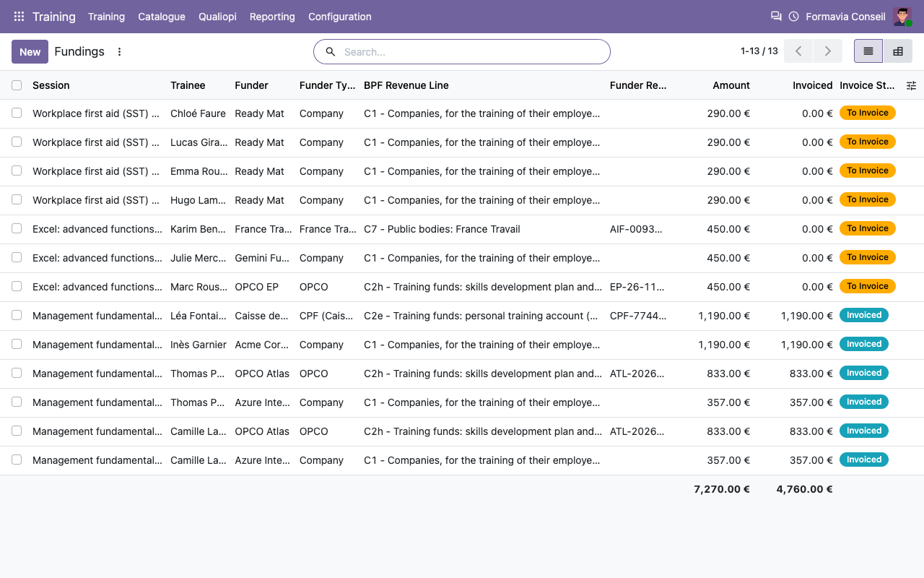Screen dimensions: 924x578
Task: Open the Formavia Conseil company switcher
Action: pyautogui.click(x=845, y=17)
